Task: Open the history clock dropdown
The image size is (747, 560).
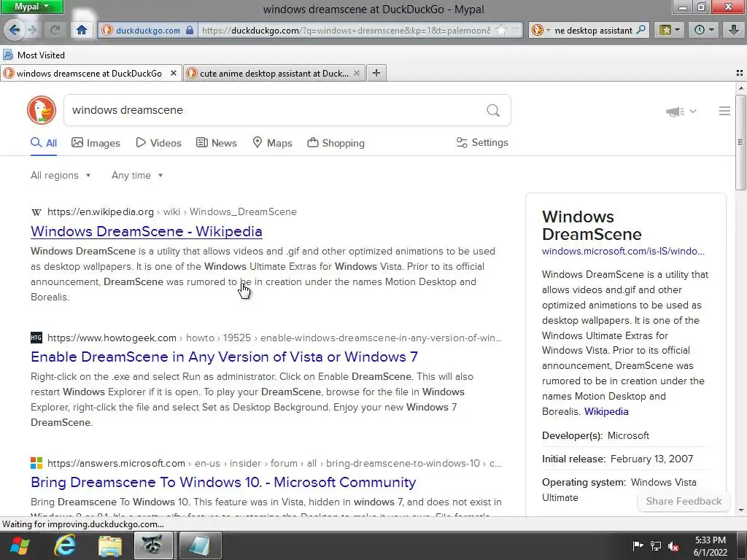Action: pyautogui.click(x=704, y=30)
